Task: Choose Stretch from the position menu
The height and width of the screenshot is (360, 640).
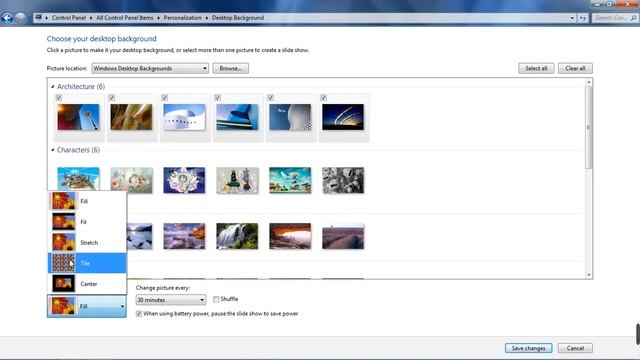Action: tap(87, 242)
